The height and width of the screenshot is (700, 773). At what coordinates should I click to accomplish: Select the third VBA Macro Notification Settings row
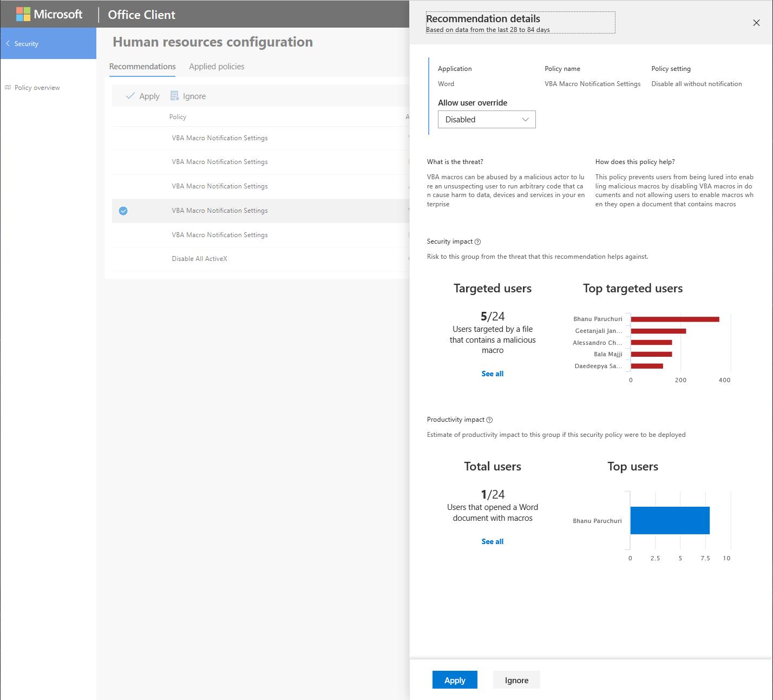pos(260,186)
